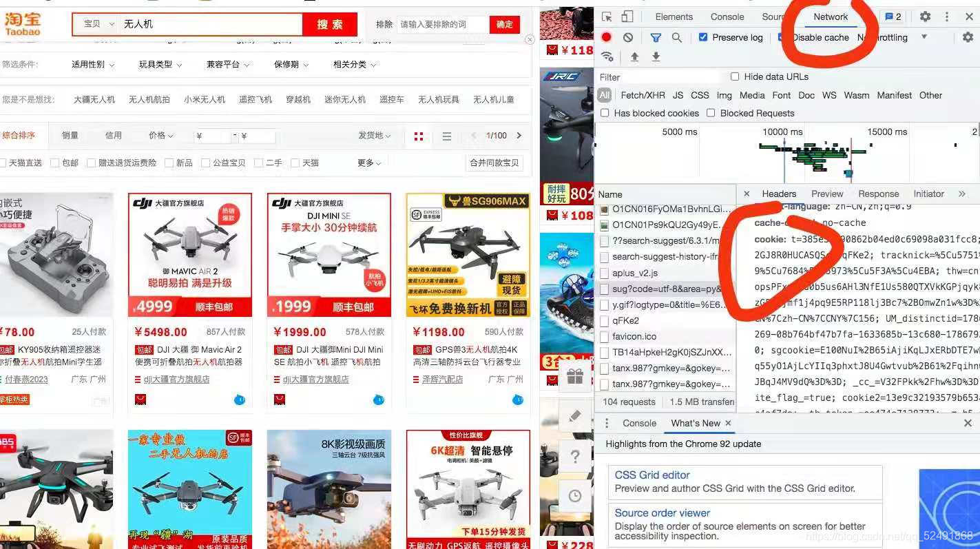Click the clock history icon in sidebar
Screen dimensions: 980x549
click(x=575, y=496)
